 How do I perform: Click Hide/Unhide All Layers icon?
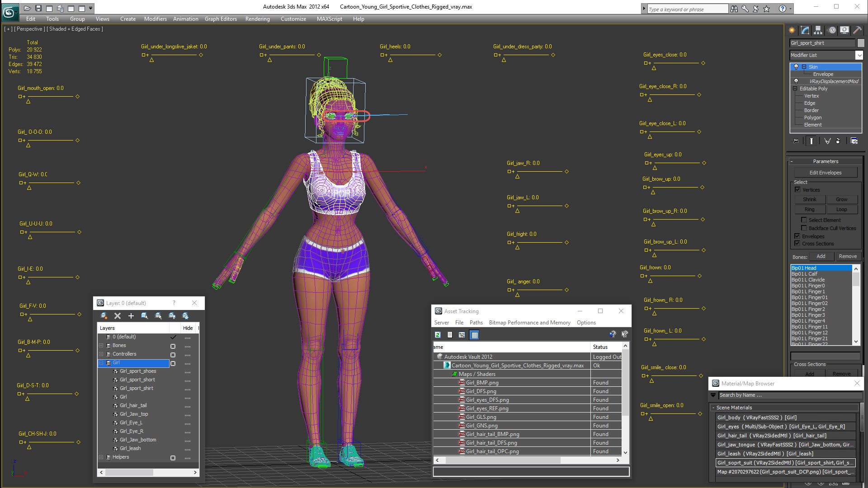tap(172, 316)
